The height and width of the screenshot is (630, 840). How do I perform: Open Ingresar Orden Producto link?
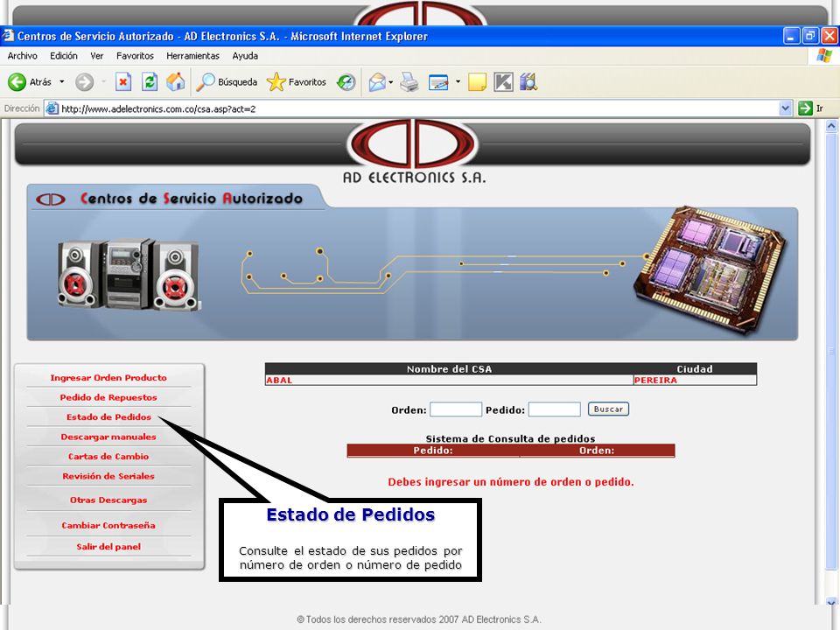[x=108, y=378]
